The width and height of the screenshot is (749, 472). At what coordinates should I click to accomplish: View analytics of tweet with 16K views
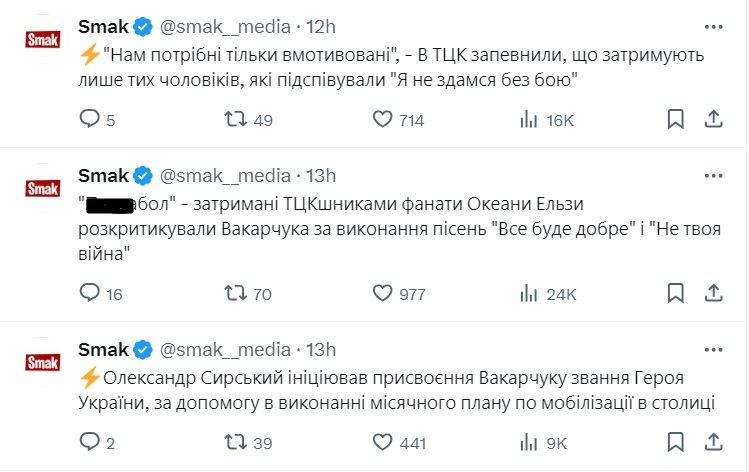click(529, 120)
